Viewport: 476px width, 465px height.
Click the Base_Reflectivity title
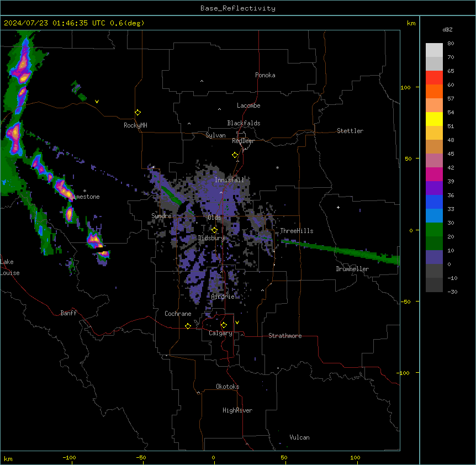[x=238, y=8]
